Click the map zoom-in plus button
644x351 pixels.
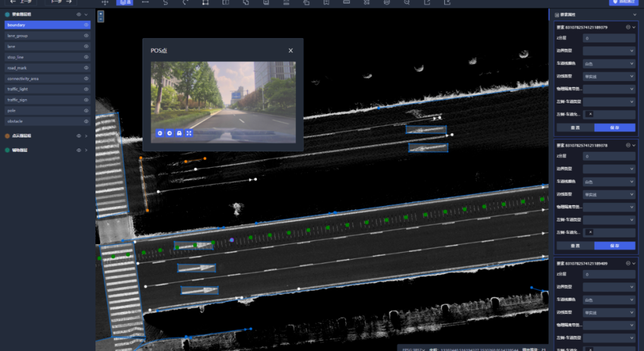click(x=101, y=14)
